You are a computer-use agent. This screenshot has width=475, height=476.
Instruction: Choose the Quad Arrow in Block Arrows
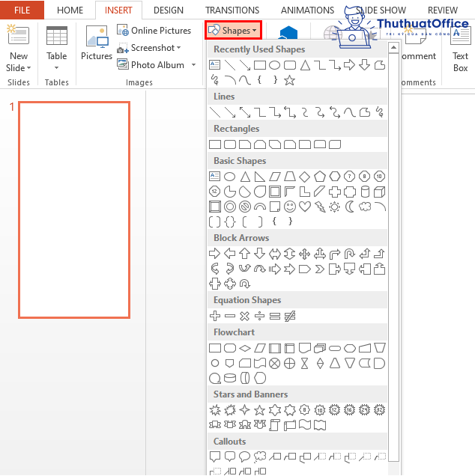(x=304, y=254)
